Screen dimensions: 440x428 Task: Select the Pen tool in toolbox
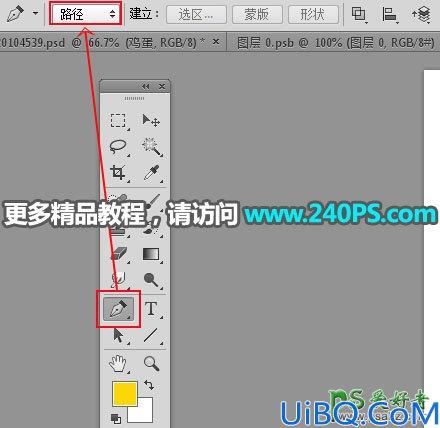coord(118,309)
